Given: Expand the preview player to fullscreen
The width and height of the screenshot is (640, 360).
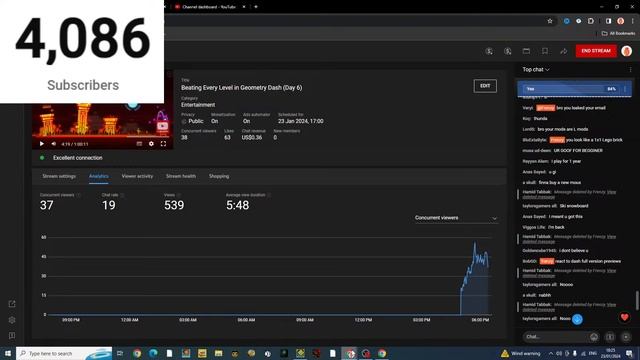Looking at the screenshot, I should pos(163,144).
